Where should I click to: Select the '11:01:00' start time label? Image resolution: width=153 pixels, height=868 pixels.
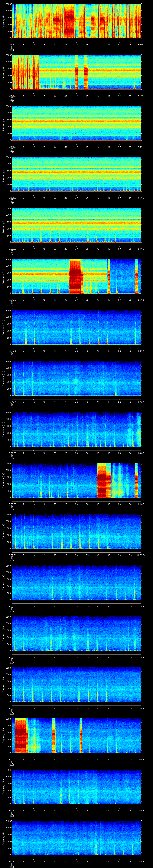click(12, 657)
